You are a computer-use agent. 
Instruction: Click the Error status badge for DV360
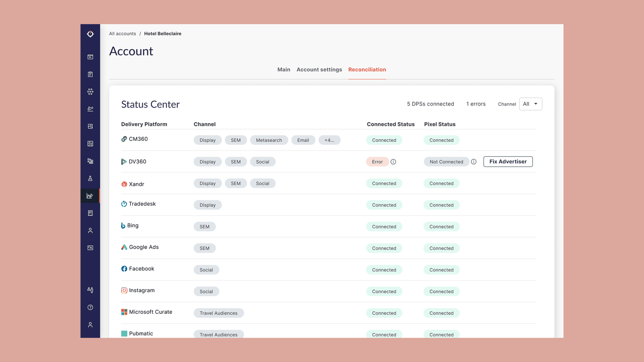coord(377,162)
